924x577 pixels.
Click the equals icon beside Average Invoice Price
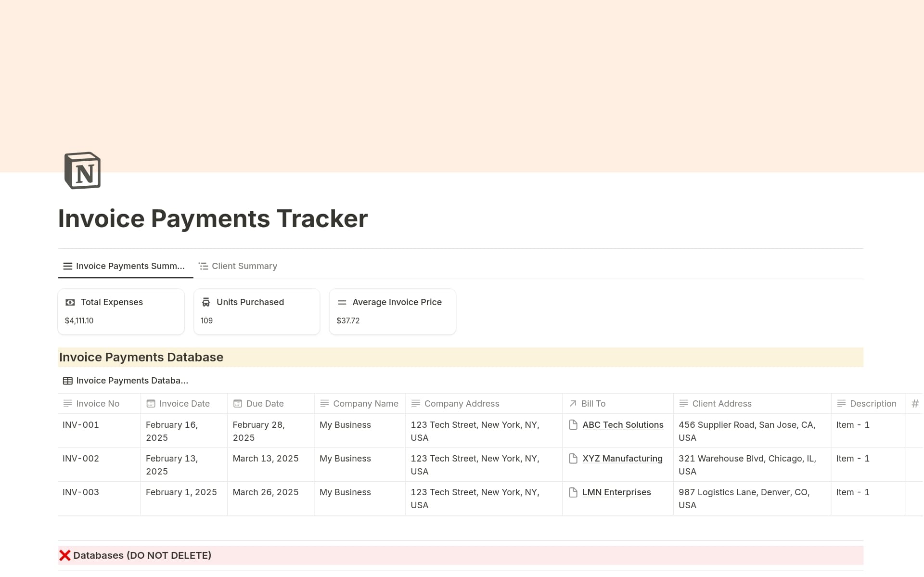coord(342,302)
